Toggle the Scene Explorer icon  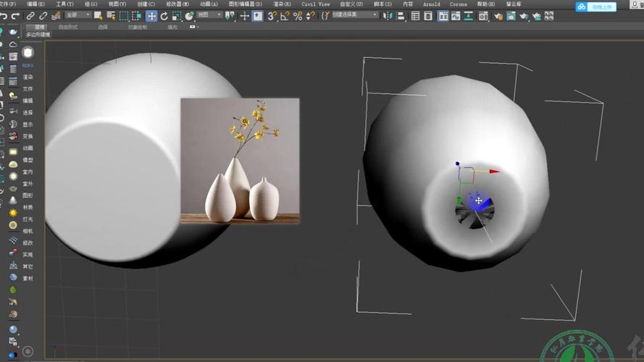[x=416, y=16]
